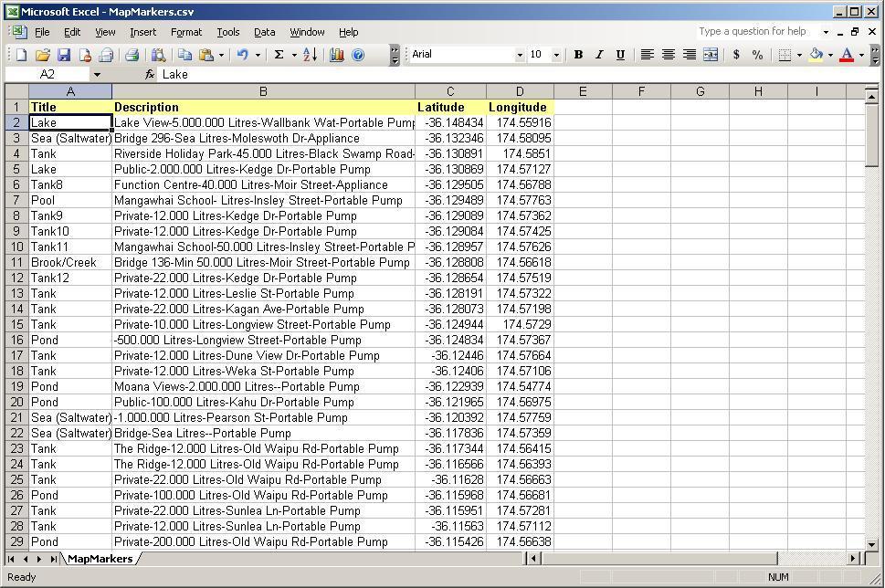Click the Undo arrow icon

coord(242,55)
